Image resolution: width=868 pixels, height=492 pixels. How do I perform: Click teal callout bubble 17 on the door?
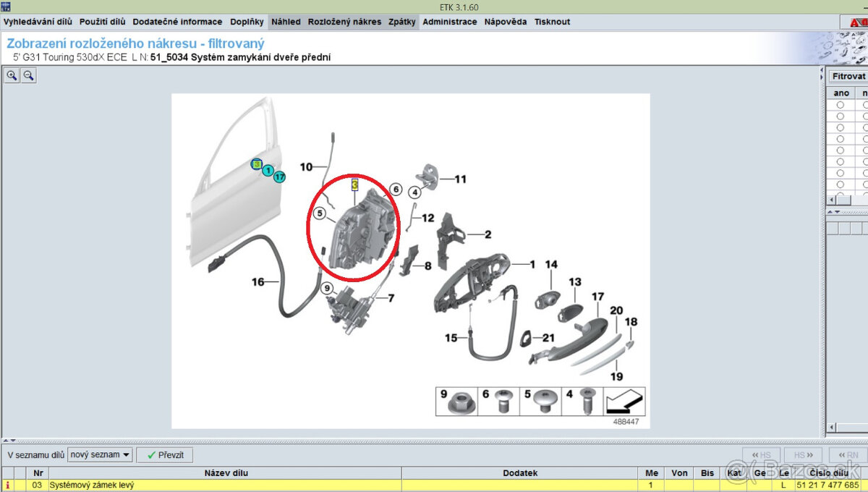point(279,177)
